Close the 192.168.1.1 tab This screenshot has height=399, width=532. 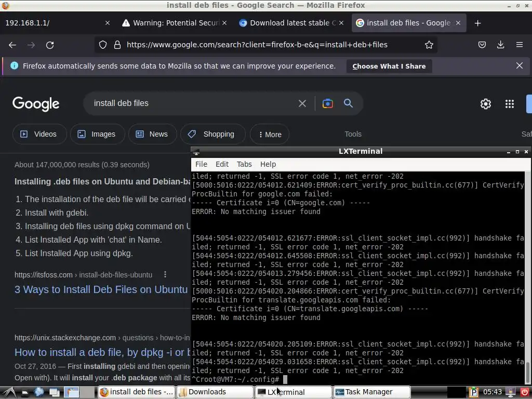[108, 23]
